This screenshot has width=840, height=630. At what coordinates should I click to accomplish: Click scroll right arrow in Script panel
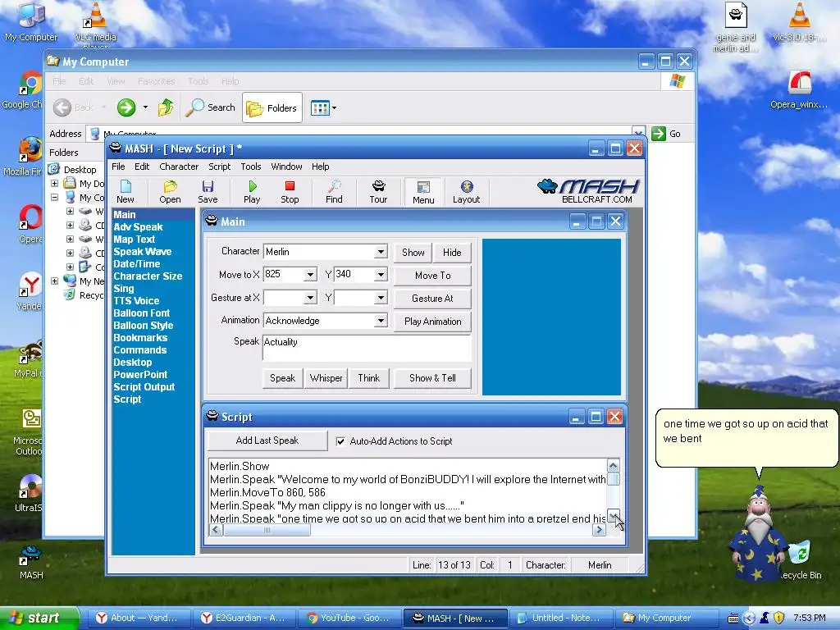tap(599, 530)
